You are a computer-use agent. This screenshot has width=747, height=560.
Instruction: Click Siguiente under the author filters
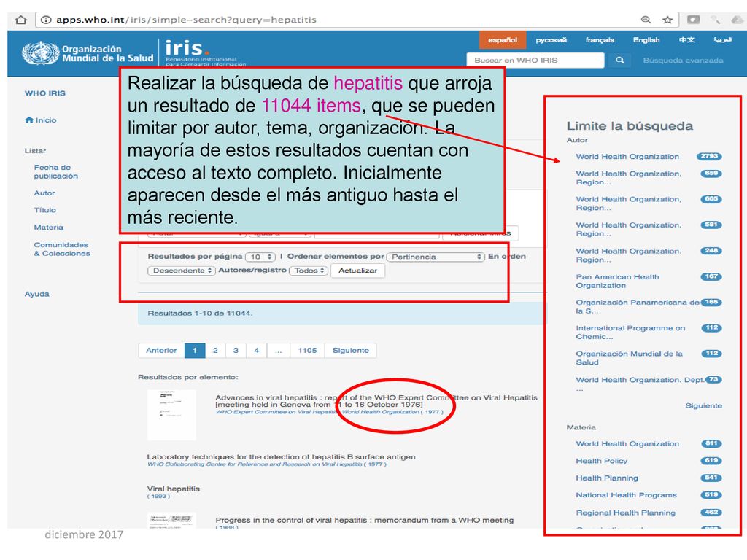704,405
